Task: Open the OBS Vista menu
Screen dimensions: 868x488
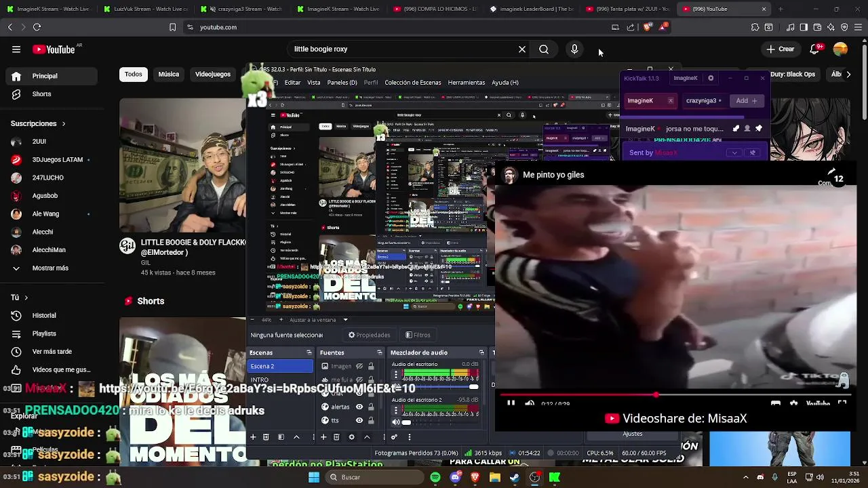Action: pos(313,83)
